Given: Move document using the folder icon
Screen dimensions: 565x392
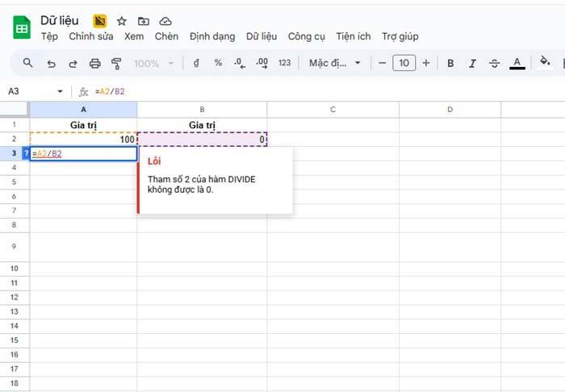Looking at the screenshot, I should 144,21.
